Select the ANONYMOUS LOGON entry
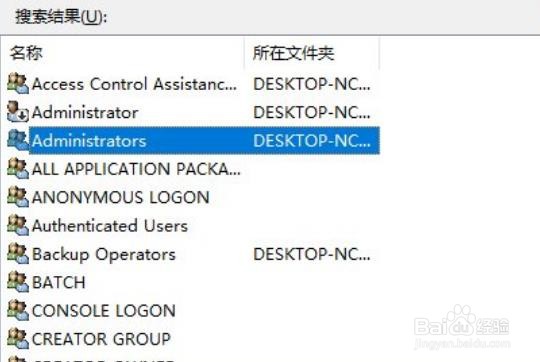540x362 pixels. click(121, 197)
